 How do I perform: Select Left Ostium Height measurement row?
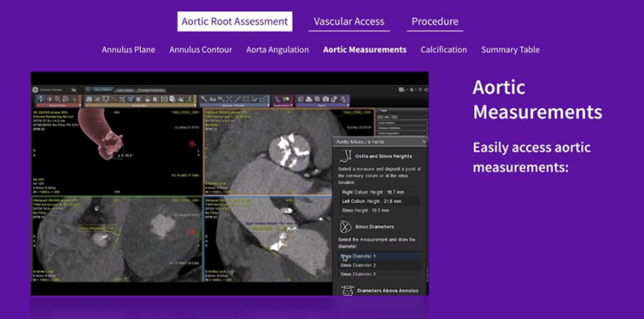380,201
